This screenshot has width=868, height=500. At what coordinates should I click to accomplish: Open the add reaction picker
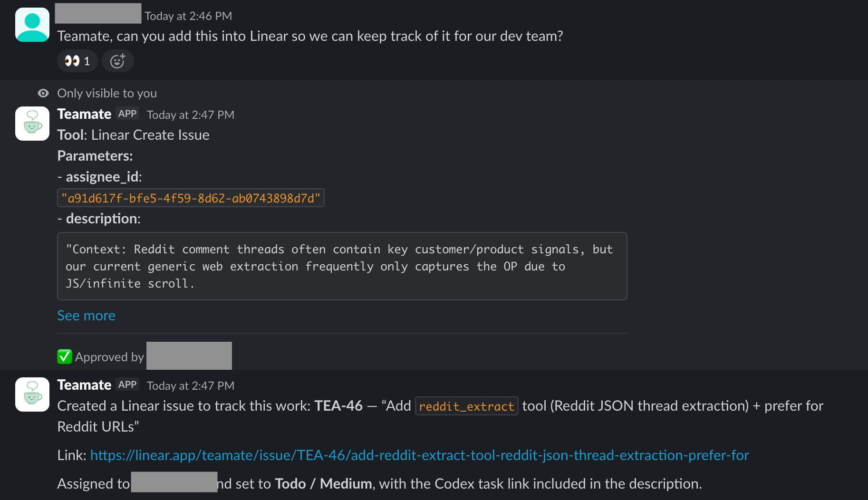click(x=117, y=61)
